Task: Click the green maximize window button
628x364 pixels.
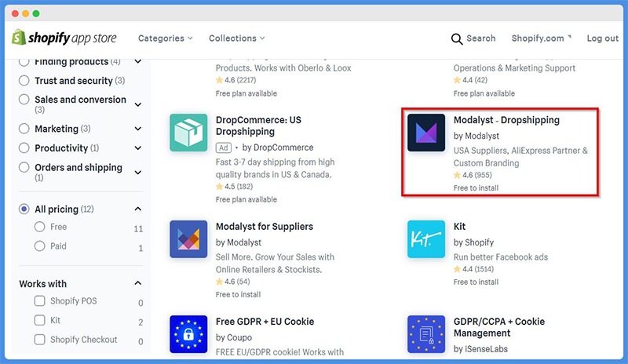Action: click(36, 13)
